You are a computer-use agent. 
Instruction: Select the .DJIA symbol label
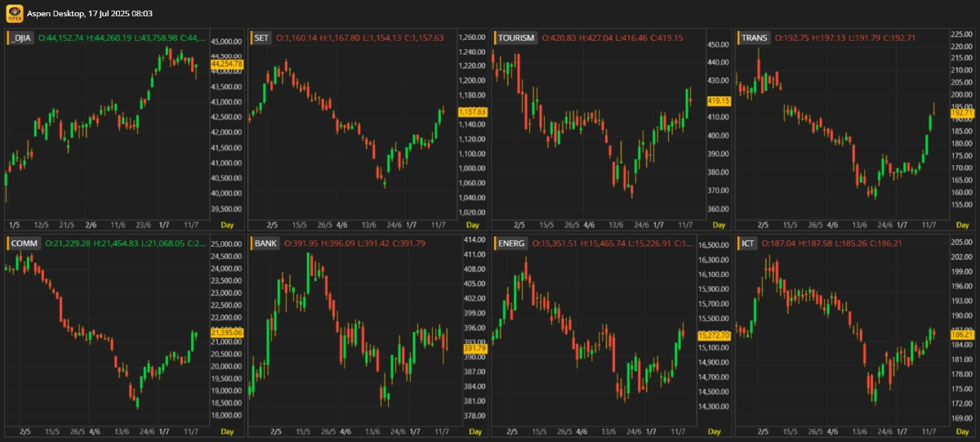coord(21,38)
